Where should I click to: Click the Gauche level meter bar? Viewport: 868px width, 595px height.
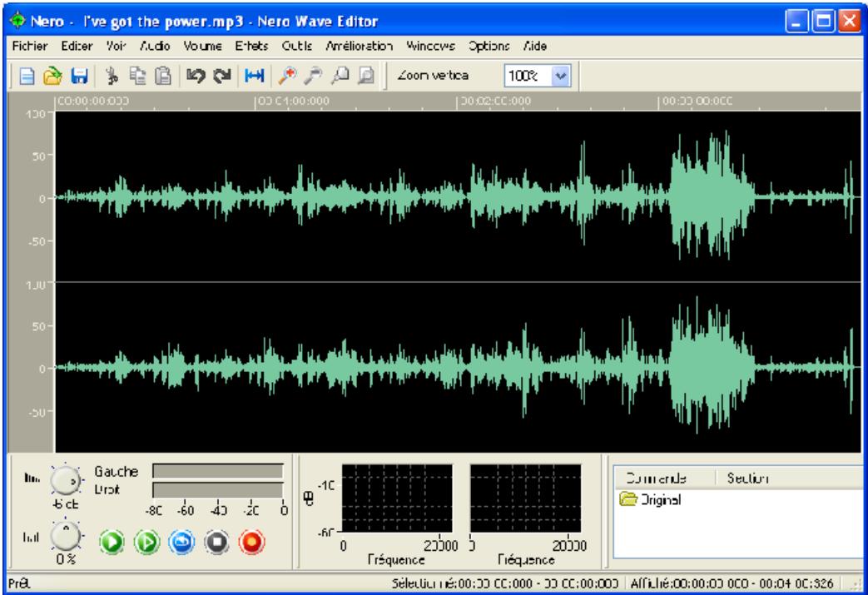click(218, 471)
